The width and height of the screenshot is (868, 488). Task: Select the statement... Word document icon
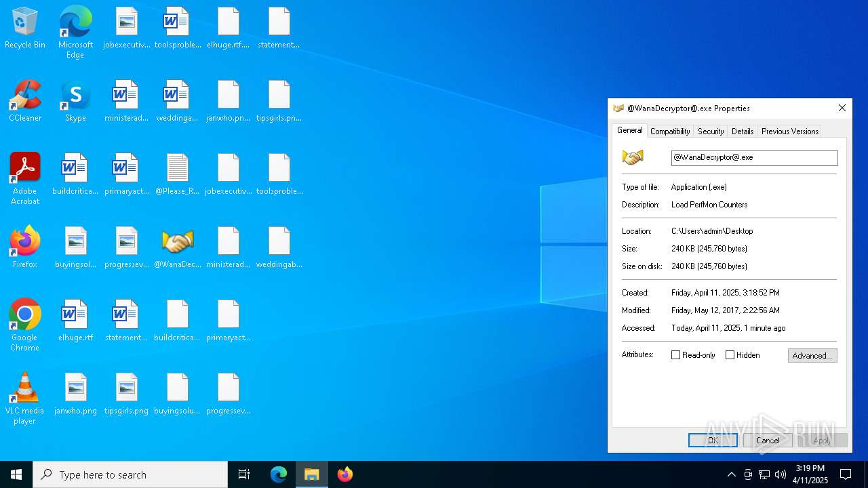[127, 321]
